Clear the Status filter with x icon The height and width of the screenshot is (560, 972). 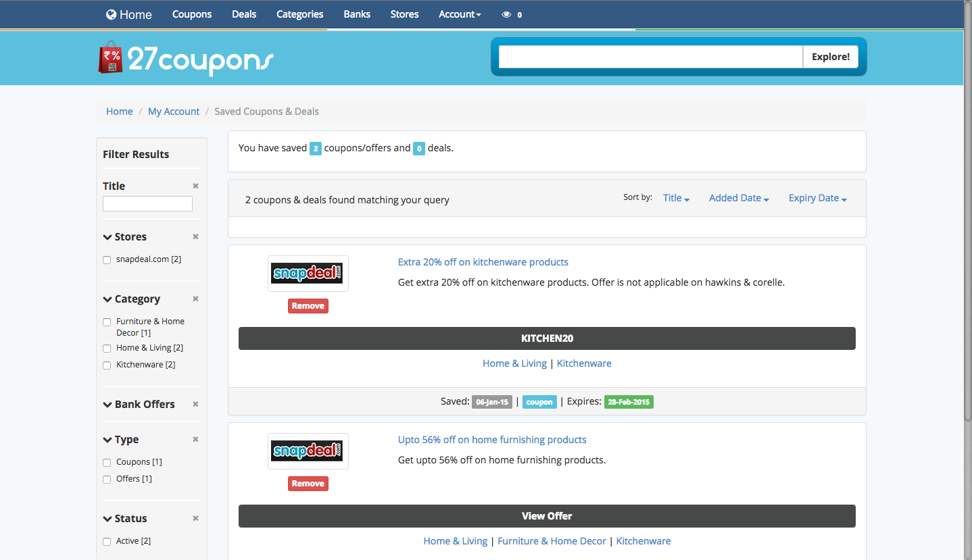pos(195,518)
